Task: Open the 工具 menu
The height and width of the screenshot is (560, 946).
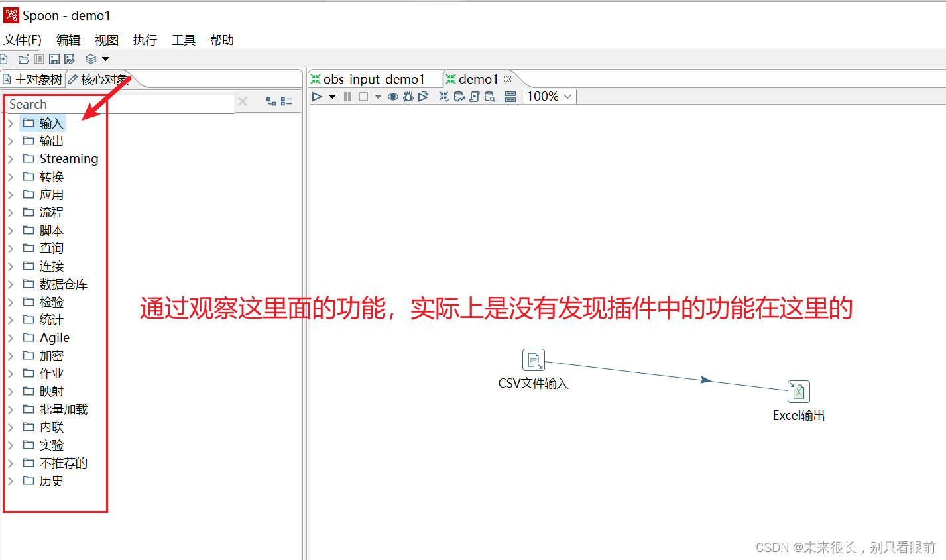Action: [183, 40]
